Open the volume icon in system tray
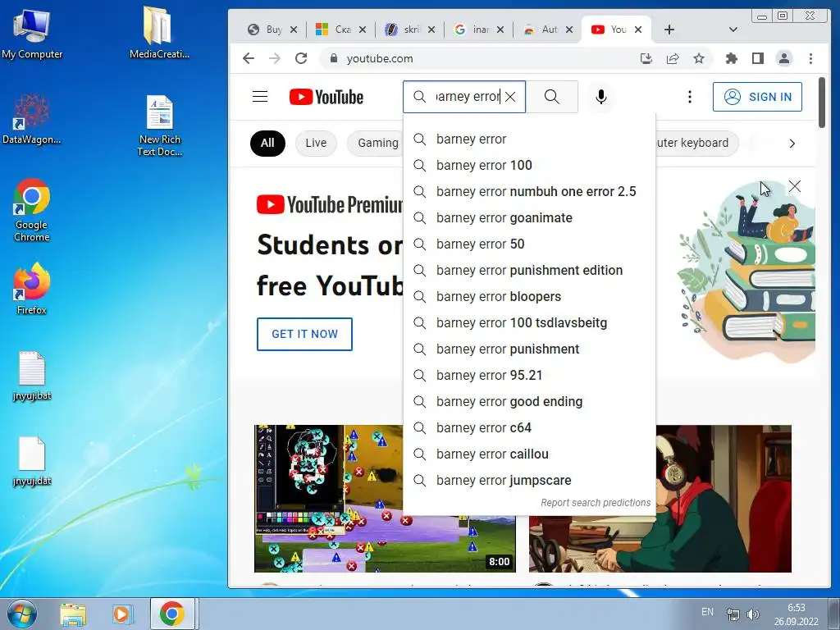This screenshot has height=630, width=840. pos(753,614)
